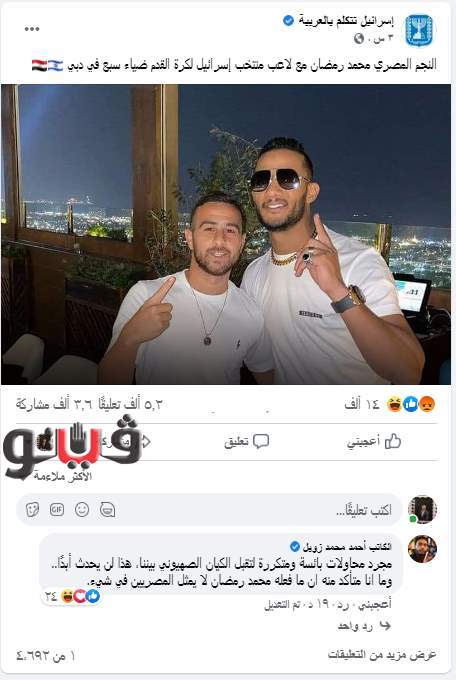The width and height of the screenshot is (456, 680).
Task: Open the avatar sticker icon in comment box
Action: point(107,510)
